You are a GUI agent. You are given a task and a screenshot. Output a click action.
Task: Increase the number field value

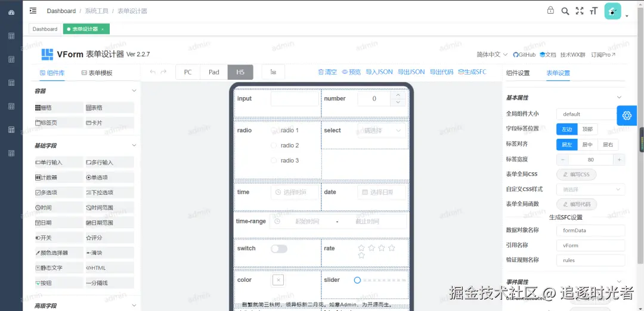[398, 95]
